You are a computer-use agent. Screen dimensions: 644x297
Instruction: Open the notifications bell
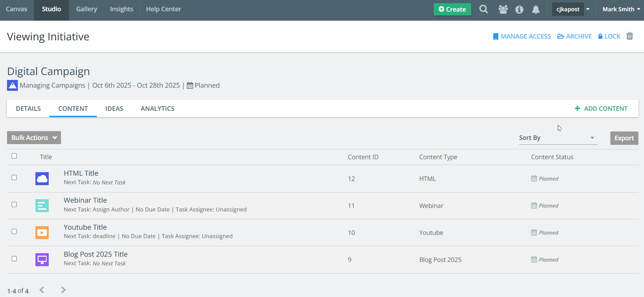coord(536,9)
